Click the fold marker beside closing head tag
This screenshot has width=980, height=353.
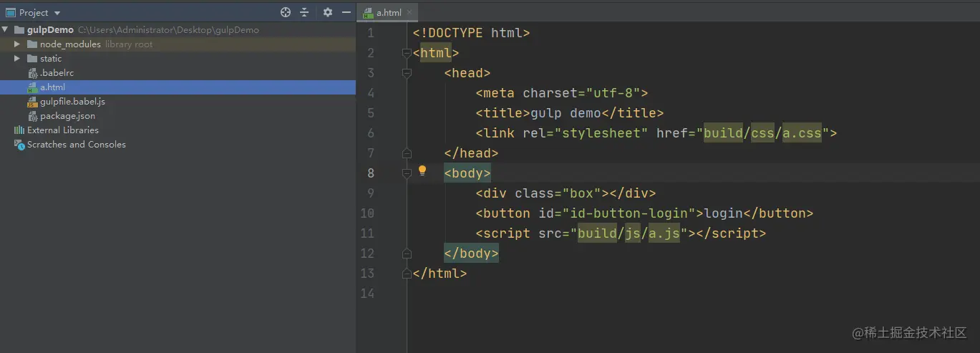tap(407, 153)
